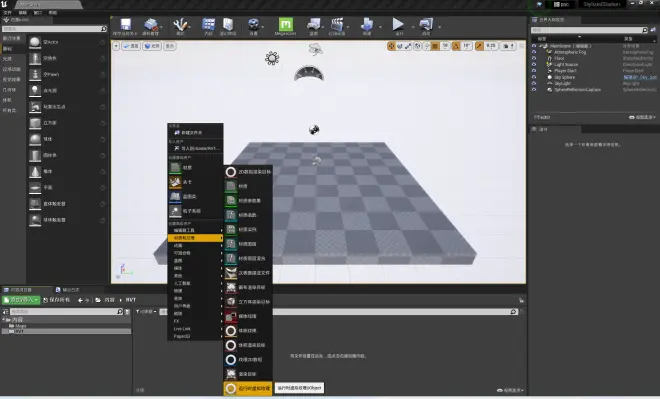
Task: Open the Perspective view mode dropdown
Action: [131, 46]
